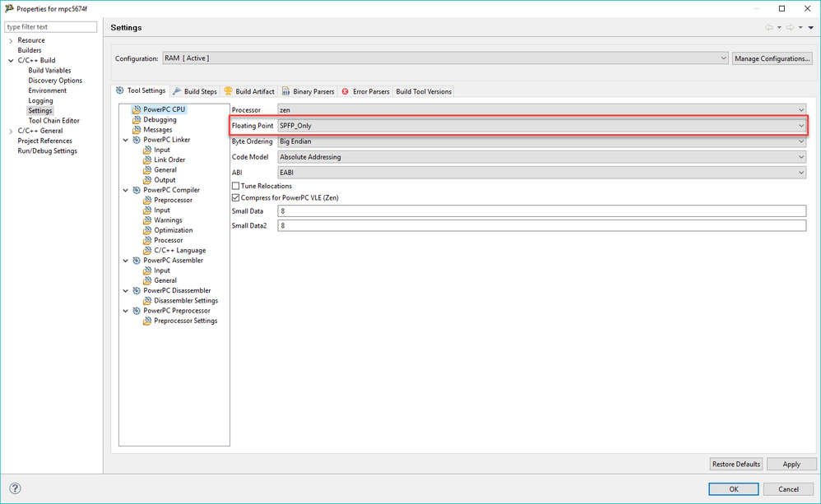
Task: Switch to the Binary Parsers tab
Action: (x=308, y=91)
